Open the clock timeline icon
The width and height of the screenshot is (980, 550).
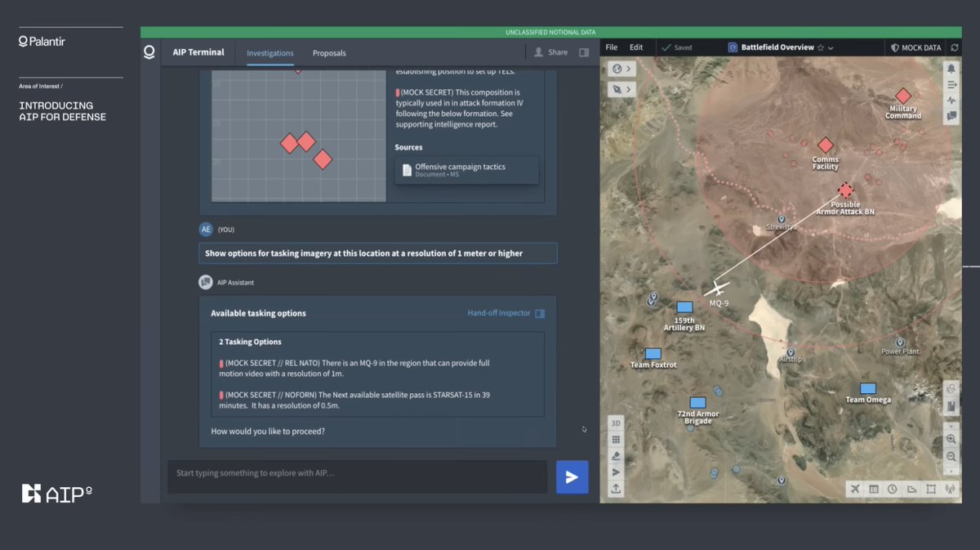[x=893, y=489]
